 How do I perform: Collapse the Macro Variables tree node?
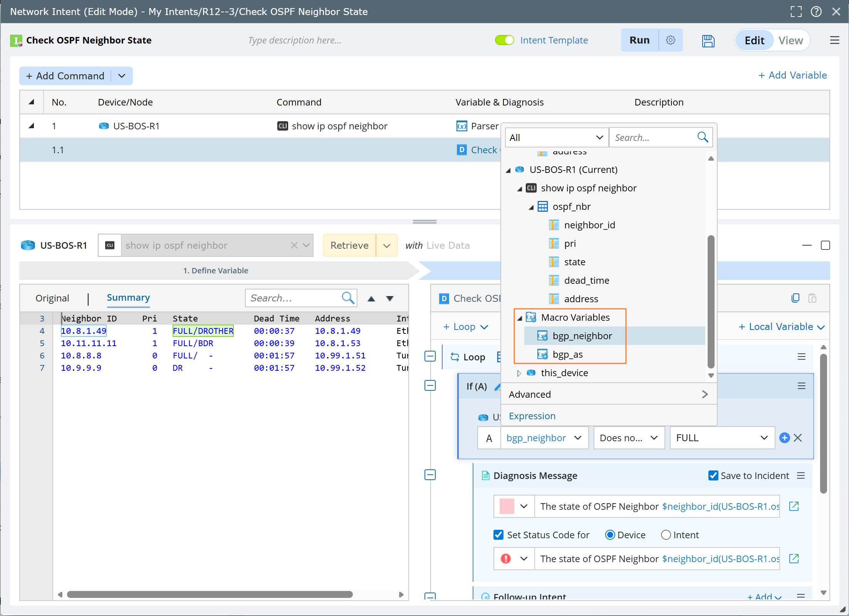(x=520, y=318)
